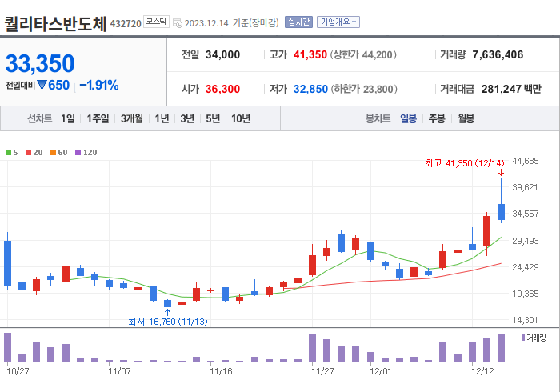560x392 pixels.
Task: Click the change percentage -1.91%
Action: 99,85
